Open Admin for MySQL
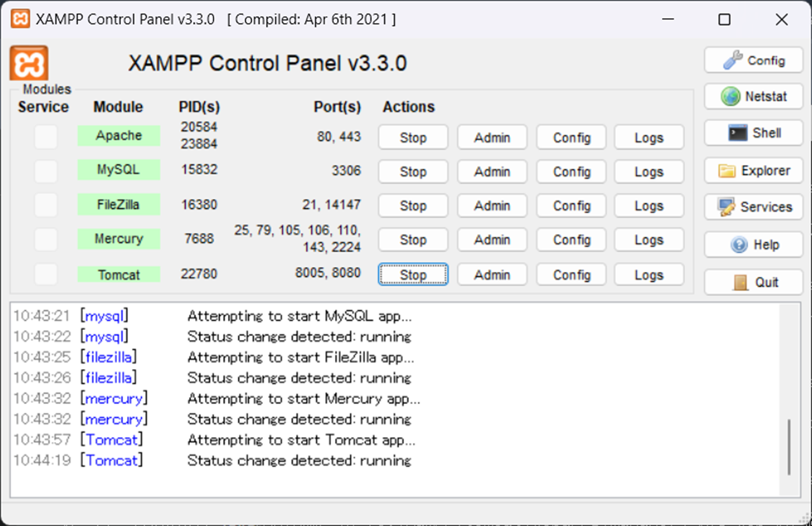 [x=492, y=171]
